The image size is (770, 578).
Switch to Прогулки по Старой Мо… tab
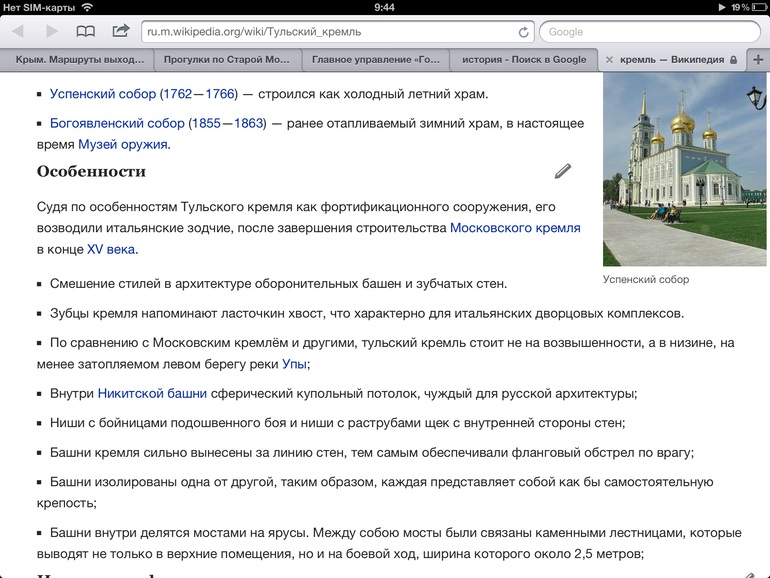pos(226,60)
